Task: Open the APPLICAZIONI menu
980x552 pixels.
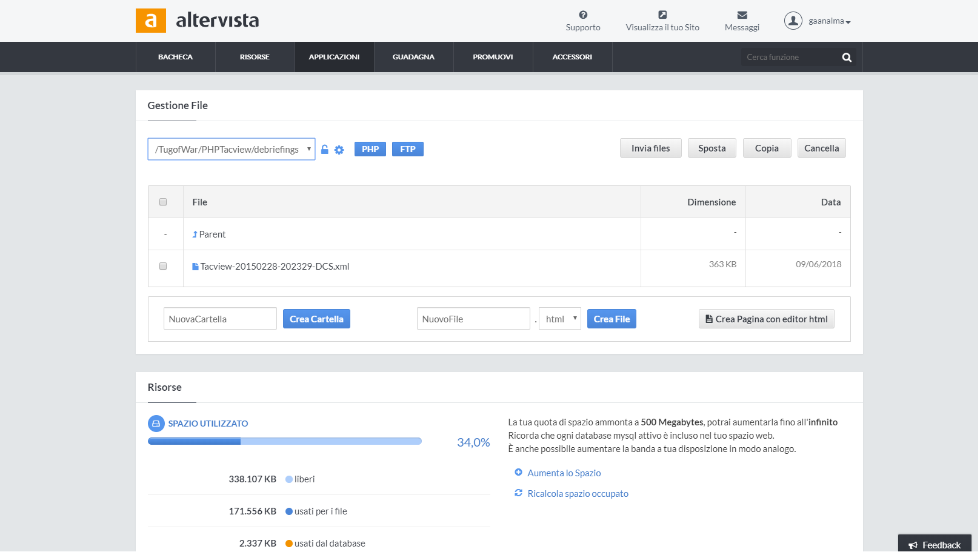Action: (x=335, y=57)
